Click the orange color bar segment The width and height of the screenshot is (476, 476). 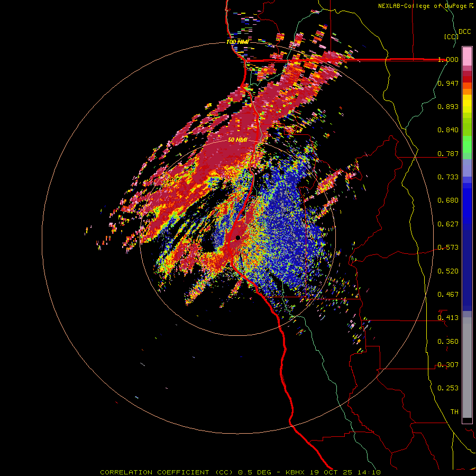[467, 91]
